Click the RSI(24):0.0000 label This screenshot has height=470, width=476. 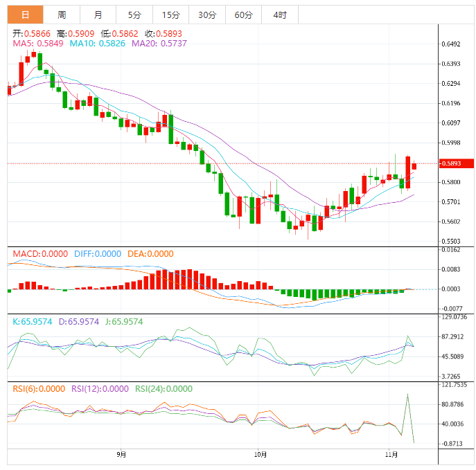click(x=164, y=389)
